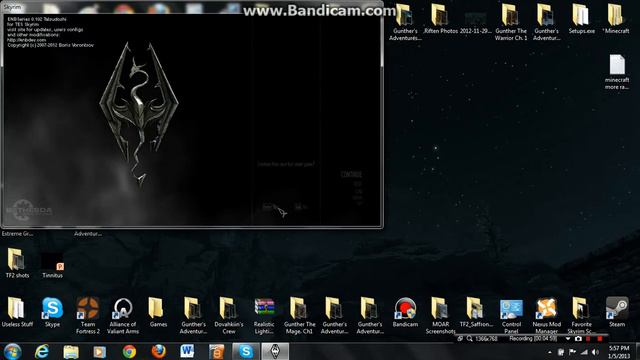Open the network signal tray icon

(584, 352)
